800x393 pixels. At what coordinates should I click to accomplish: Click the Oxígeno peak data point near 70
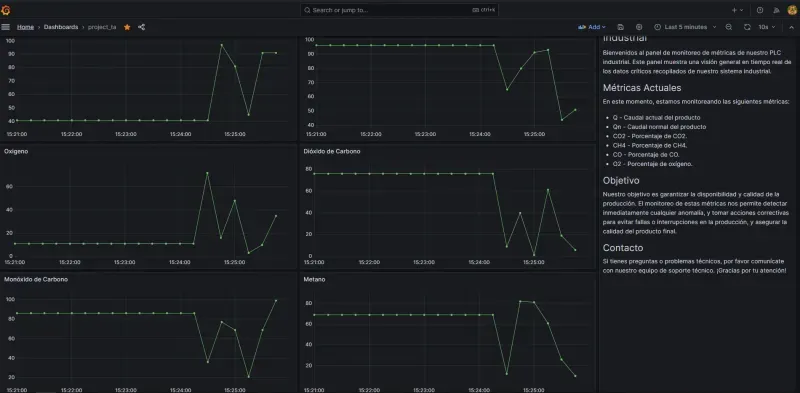[x=207, y=173]
